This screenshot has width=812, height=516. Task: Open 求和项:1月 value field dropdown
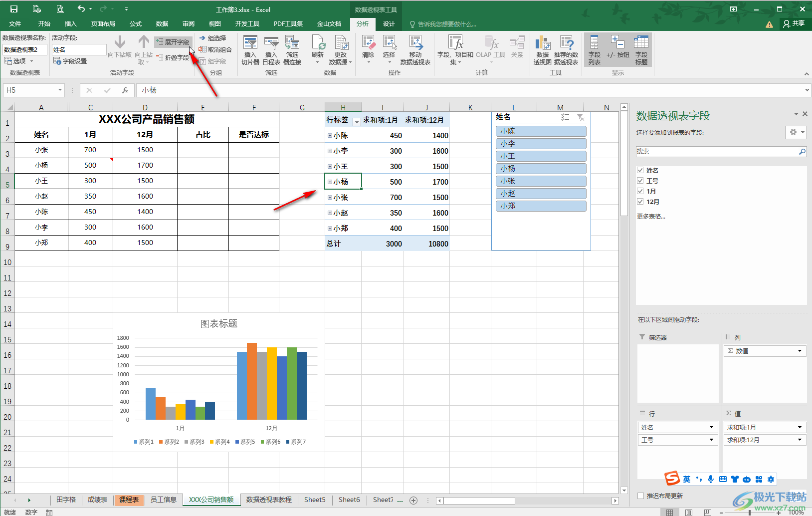pyautogui.click(x=800, y=427)
